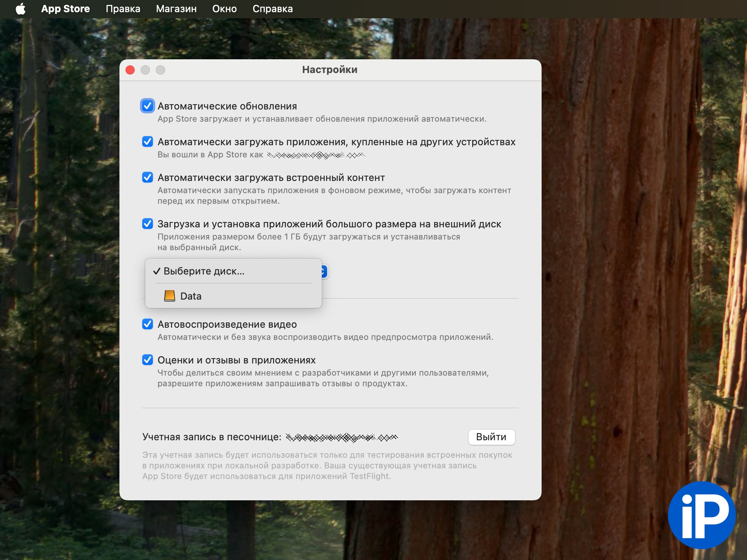Turn off Автовоспроизведение видео checkbox

point(148,324)
